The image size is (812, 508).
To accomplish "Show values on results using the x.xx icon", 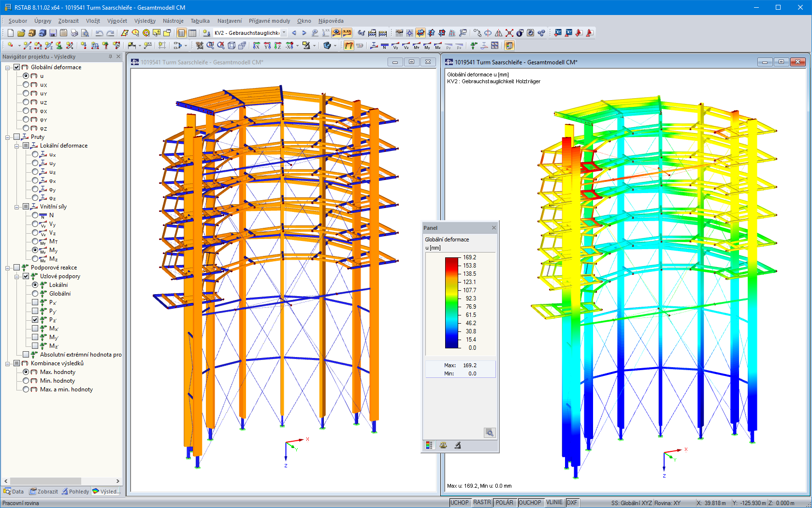I will coord(347,33).
